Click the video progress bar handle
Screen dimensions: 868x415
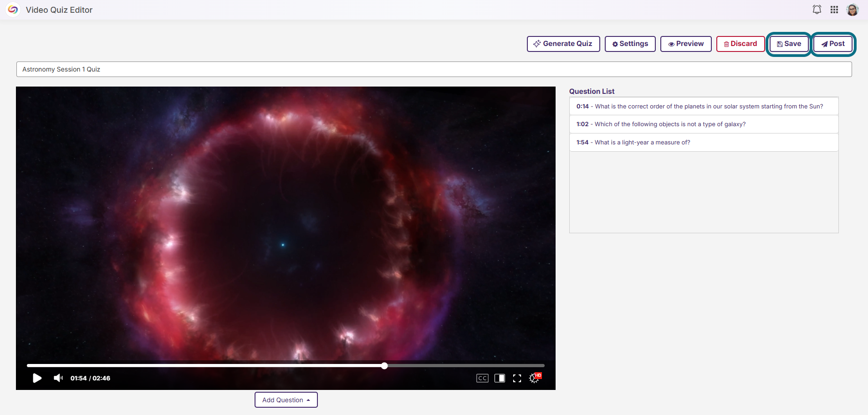384,366
